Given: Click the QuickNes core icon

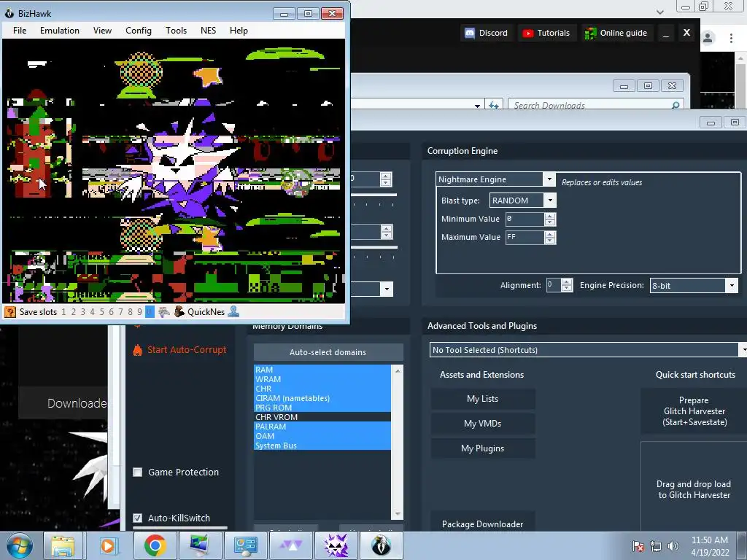Looking at the screenshot, I should (179, 312).
